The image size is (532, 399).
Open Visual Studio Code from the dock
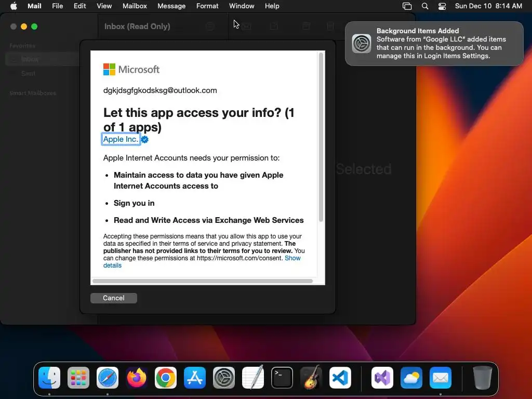click(x=340, y=378)
